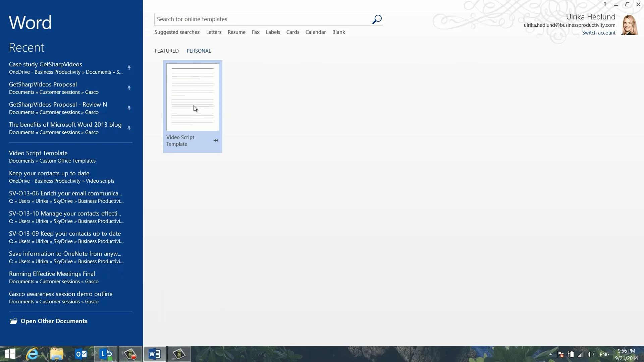Viewport: 644px width, 362px height.
Task: Select the PERSONAL templates tab
Action: pos(199,51)
